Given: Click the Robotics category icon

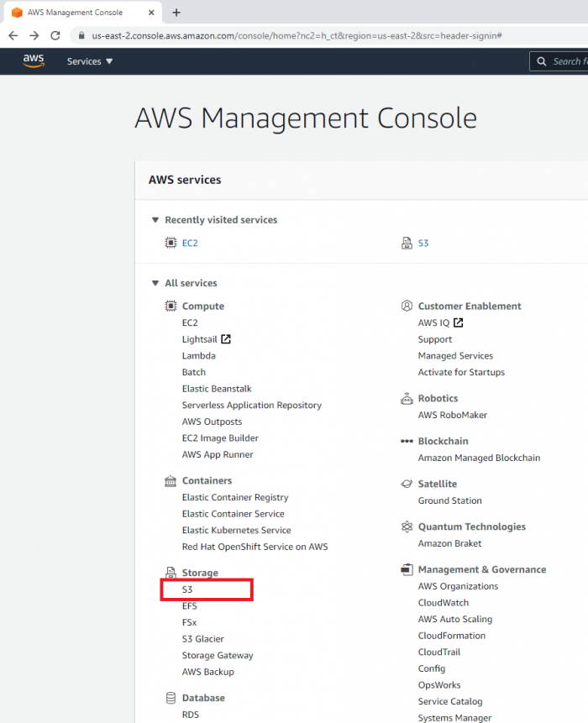Looking at the screenshot, I should coord(407,398).
